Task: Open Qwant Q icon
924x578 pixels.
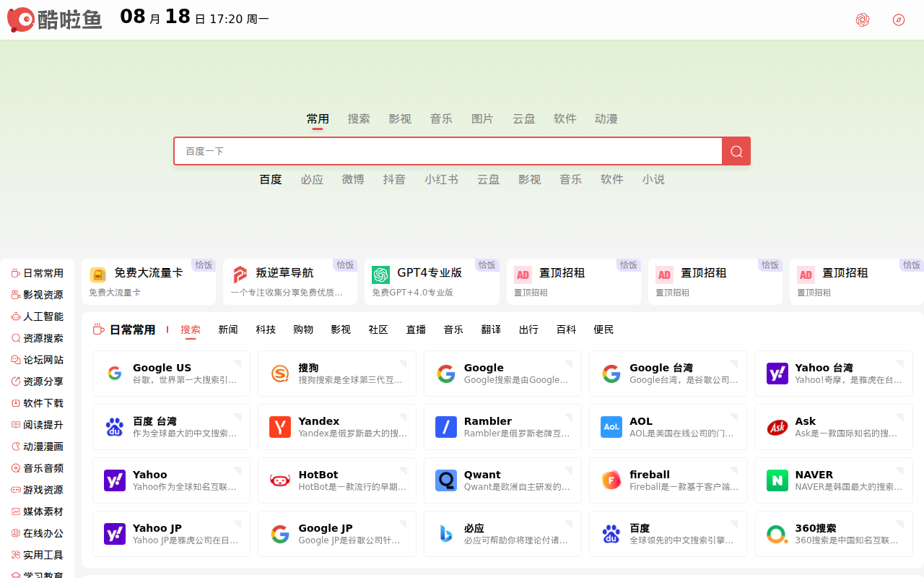Action: [x=446, y=480]
